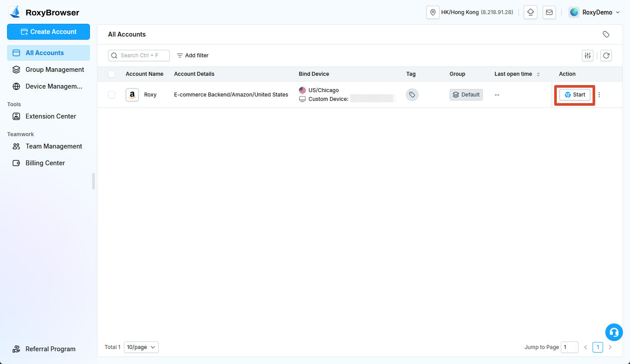Open the headset support chat button
This screenshot has height=364, width=630.
click(x=614, y=332)
